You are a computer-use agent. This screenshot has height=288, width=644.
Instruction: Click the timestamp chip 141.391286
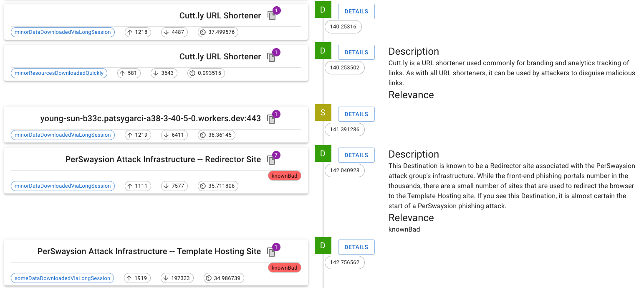[344, 130]
